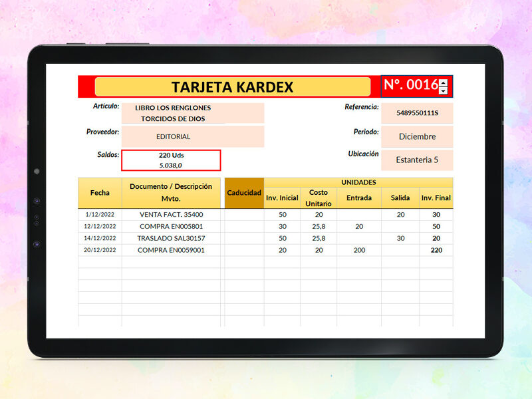Select the reference value 5489550111S
532x399 pixels.
pos(417,113)
